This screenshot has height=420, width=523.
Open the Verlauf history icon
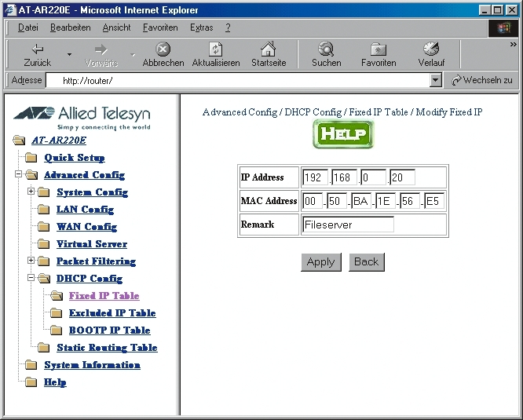pos(431,49)
